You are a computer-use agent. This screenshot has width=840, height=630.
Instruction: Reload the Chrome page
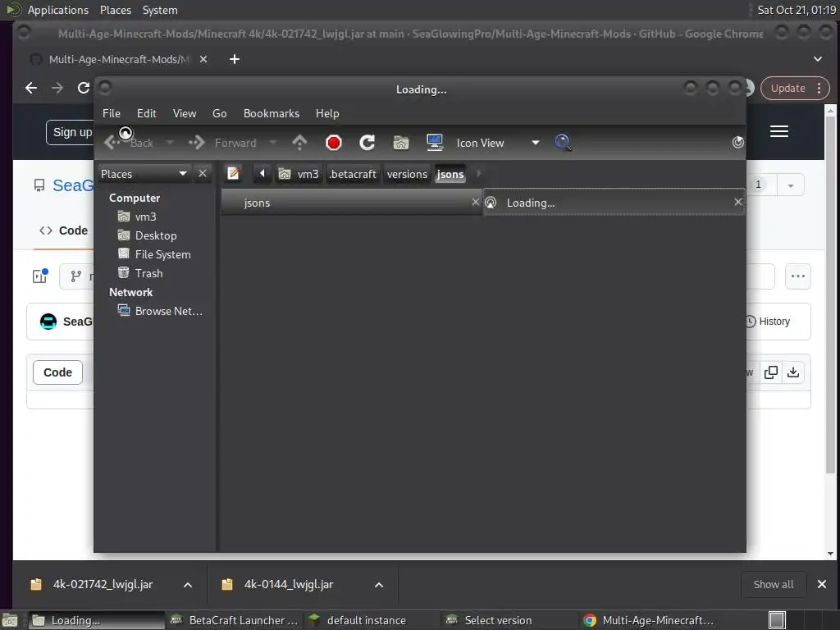[x=83, y=88]
